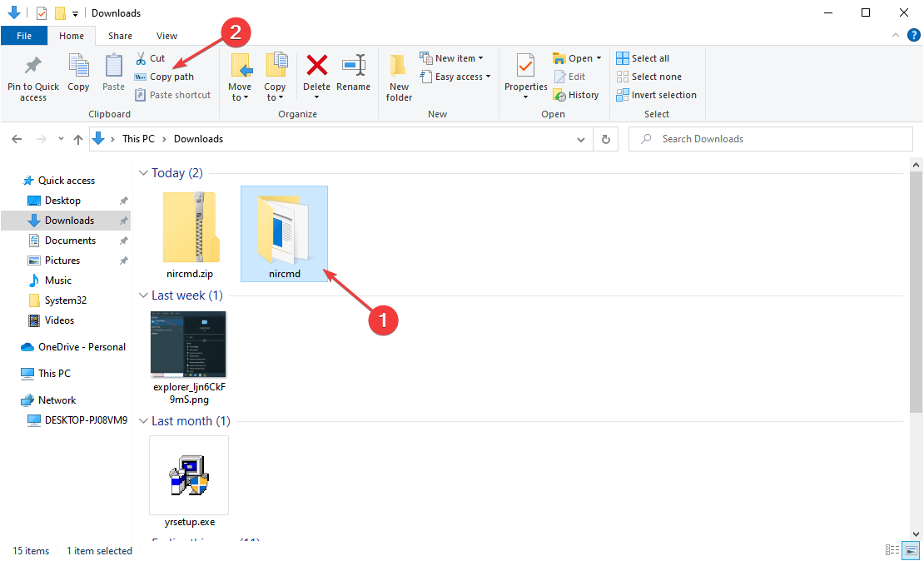924x561 pixels.
Task: Open History for selected item
Action: click(576, 95)
